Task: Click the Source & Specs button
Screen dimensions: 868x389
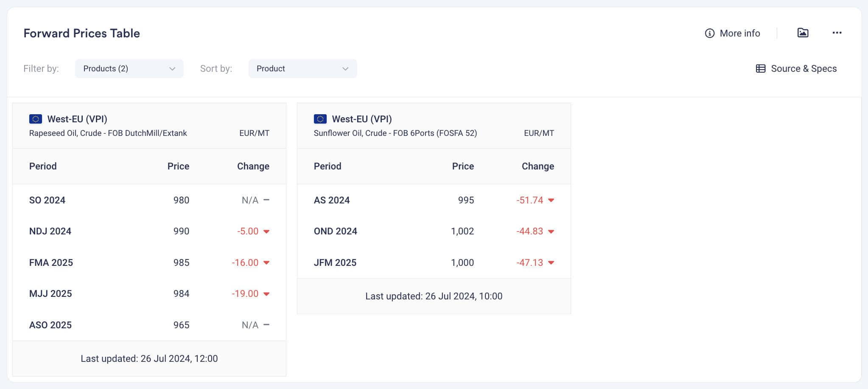Action: 796,68
